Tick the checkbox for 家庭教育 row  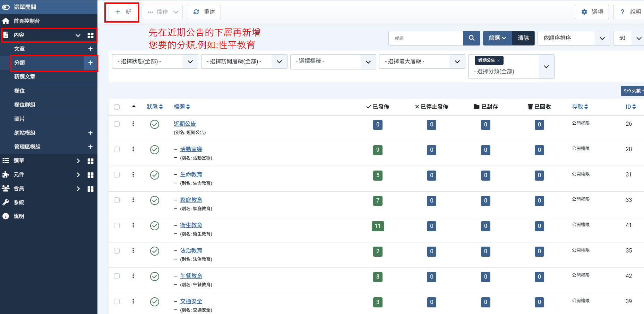tap(117, 200)
